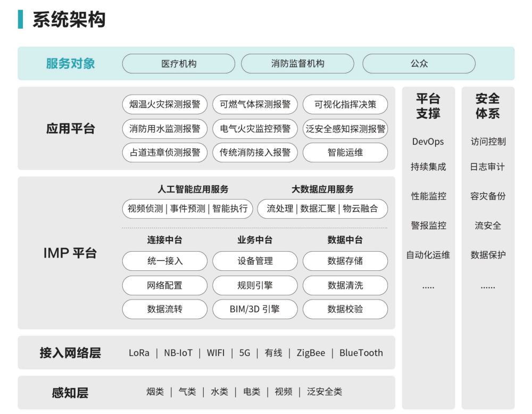The width and height of the screenshot is (532, 414).
Task: Click the 智能运维 pill
Action: point(345,152)
